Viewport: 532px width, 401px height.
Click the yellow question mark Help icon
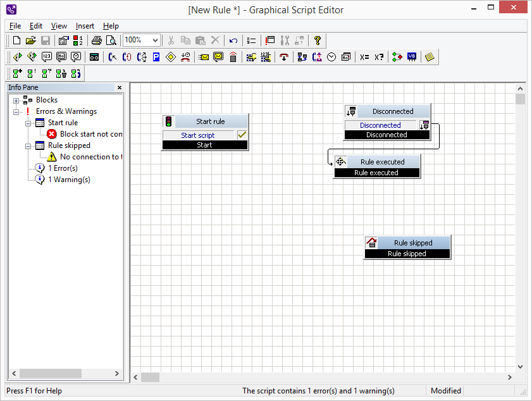pyautogui.click(x=318, y=40)
